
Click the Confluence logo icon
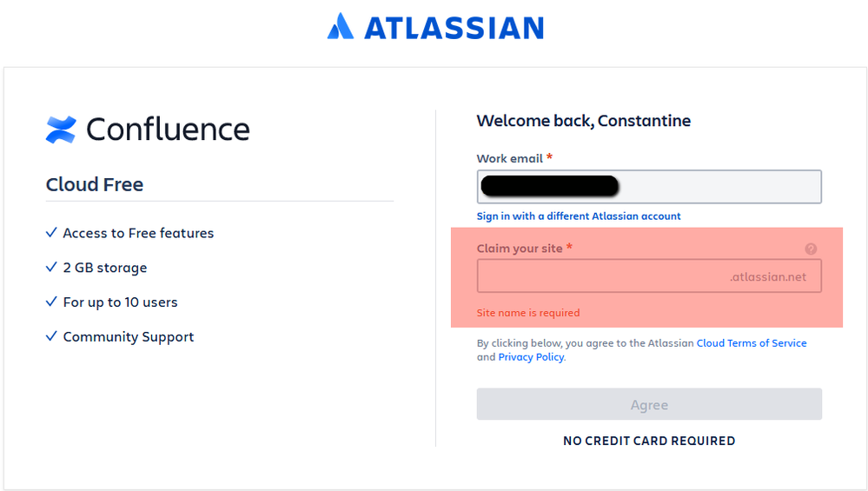(61, 129)
